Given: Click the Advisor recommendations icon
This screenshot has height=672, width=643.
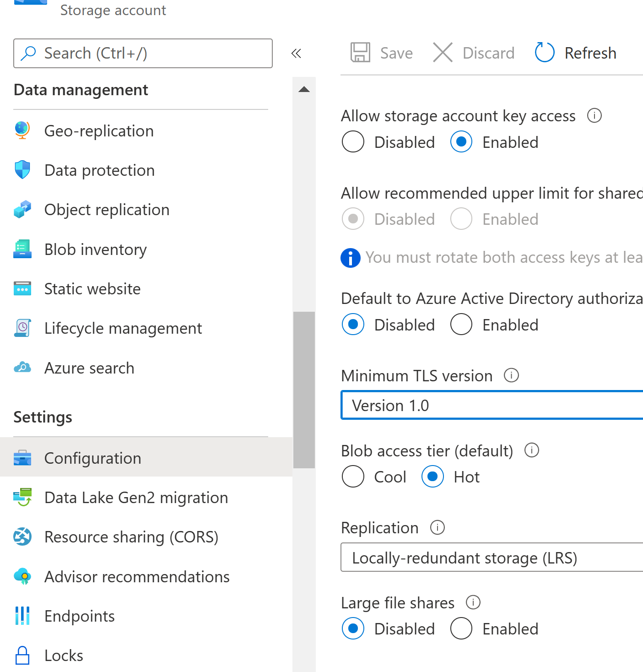Looking at the screenshot, I should [x=22, y=576].
